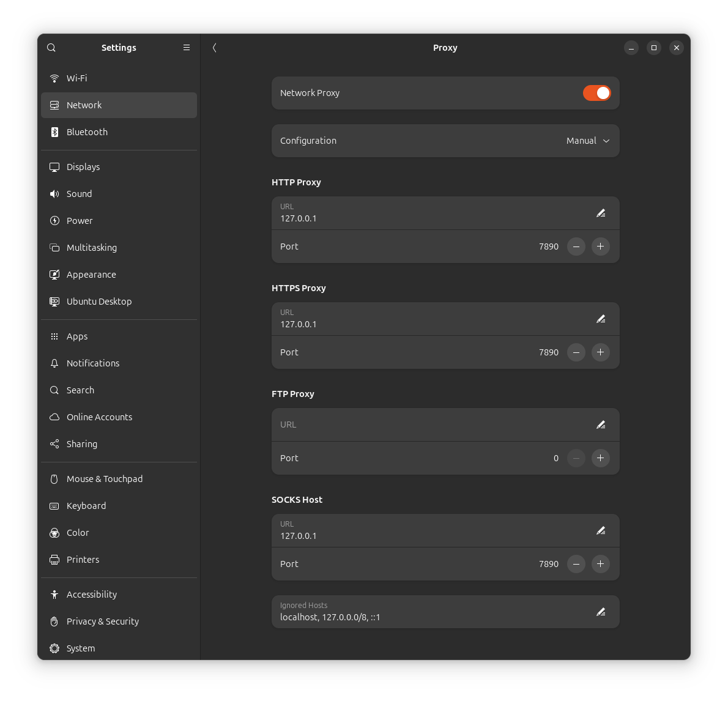Click the search icon in Settings sidebar
728x701 pixels.
click(51, 48)
